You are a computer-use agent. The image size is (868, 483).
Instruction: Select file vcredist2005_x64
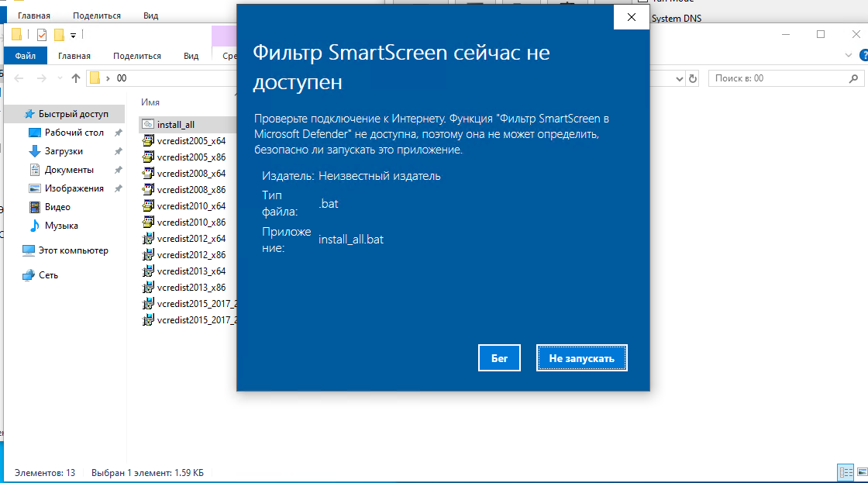click(x=191, y=140)
